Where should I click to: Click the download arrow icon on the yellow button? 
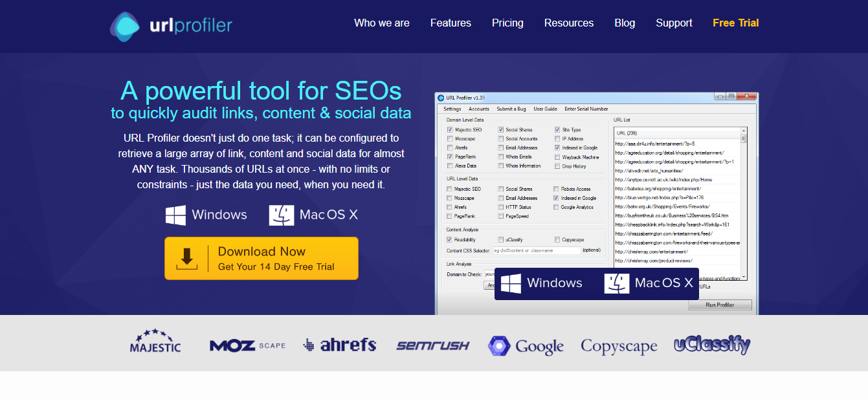point(186,258)
